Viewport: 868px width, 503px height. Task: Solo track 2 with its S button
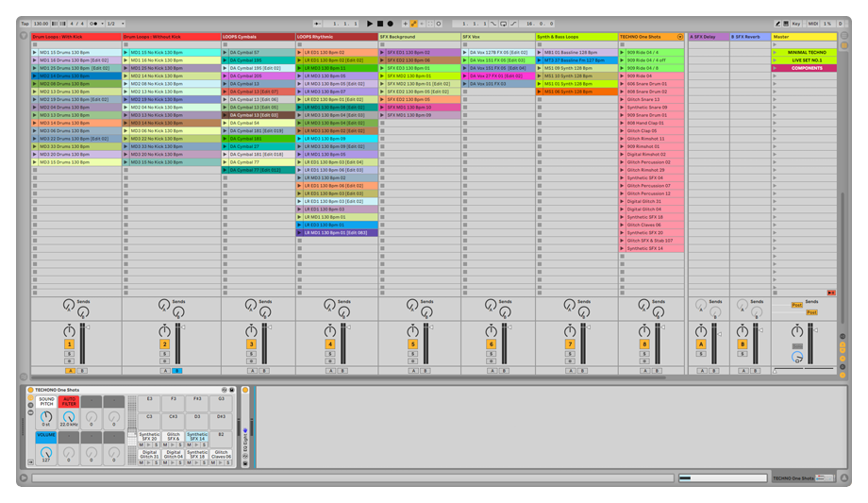164,354
